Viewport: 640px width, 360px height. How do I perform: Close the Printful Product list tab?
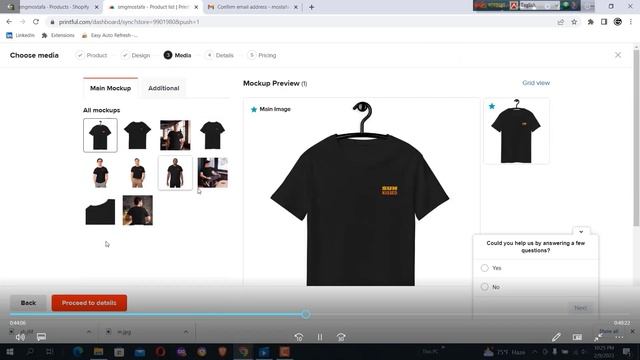tap(196, 7)
